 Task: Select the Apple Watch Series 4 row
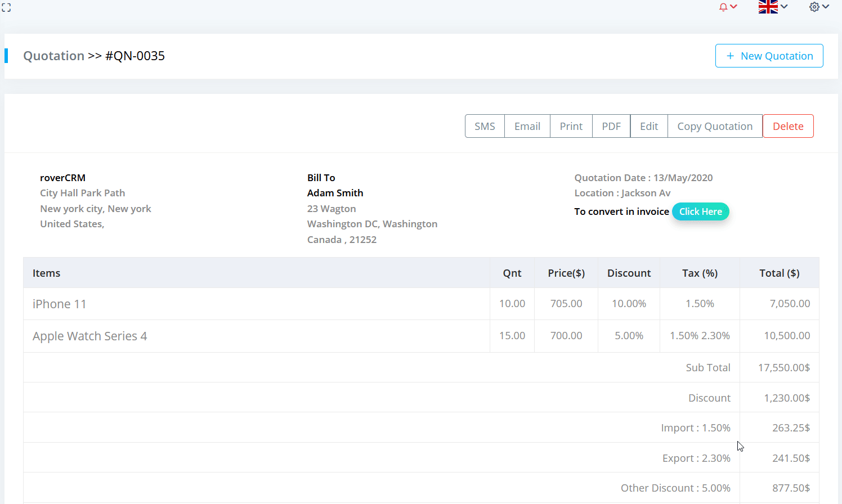(90, 336)
